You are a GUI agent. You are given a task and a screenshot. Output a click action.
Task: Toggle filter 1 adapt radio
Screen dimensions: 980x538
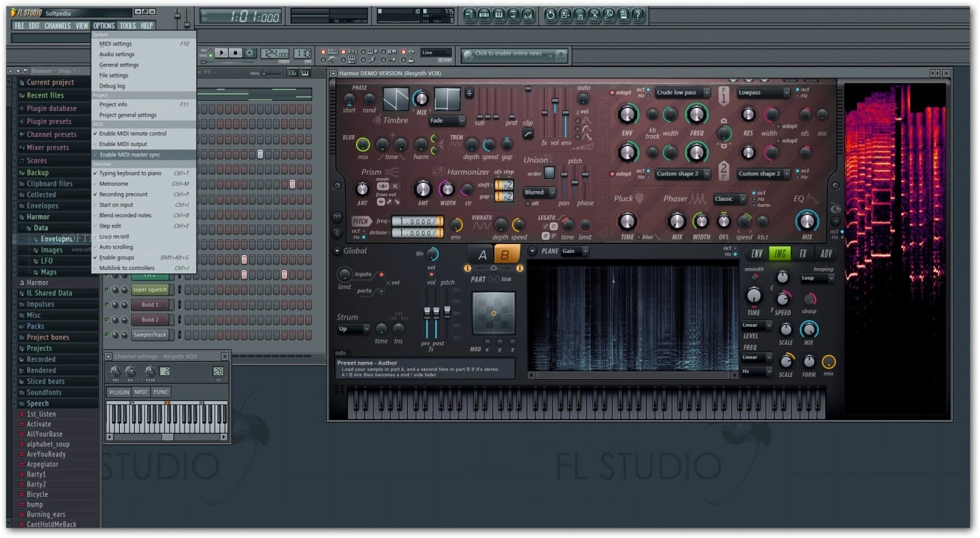pyautogui.click(x=612, y=93)
